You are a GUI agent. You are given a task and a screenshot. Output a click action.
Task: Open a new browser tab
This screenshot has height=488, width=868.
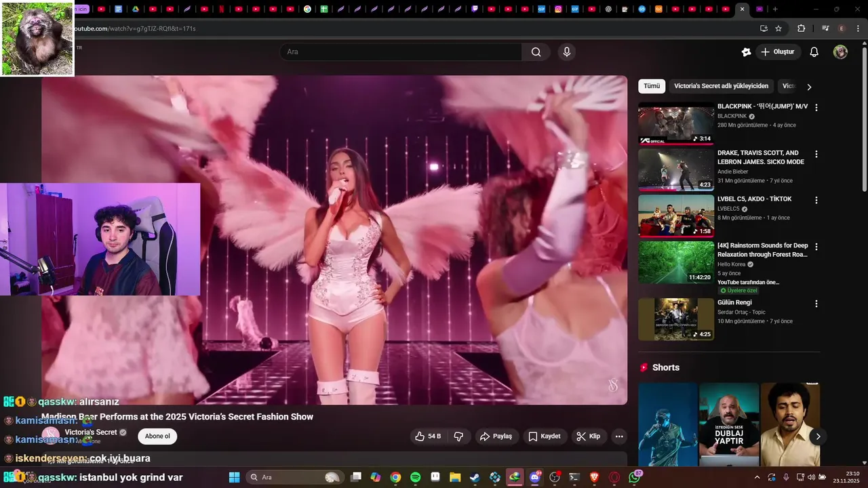click(x=775, y=9)
